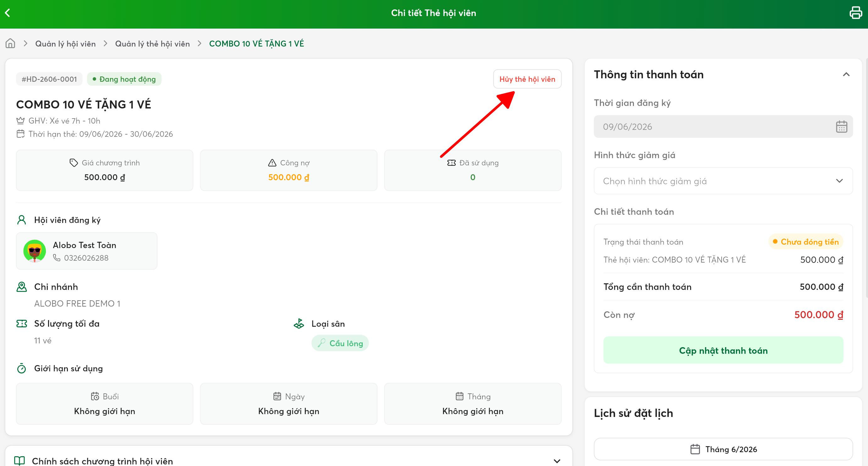Click the Giá chương trình amount 500.000 đ
The height and width of the screenshot is (466, 868).
(104, 177)
